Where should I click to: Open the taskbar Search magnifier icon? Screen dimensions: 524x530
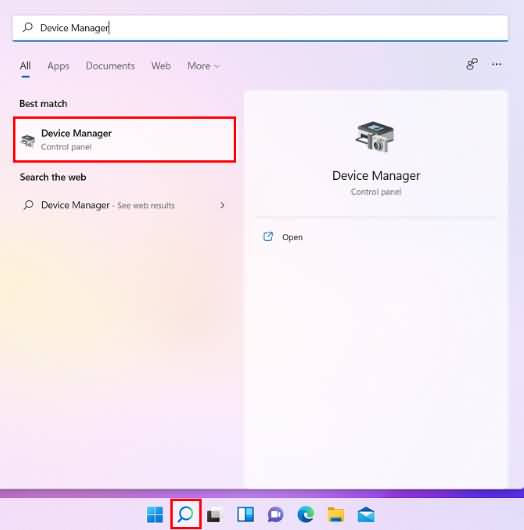point(186,514)
